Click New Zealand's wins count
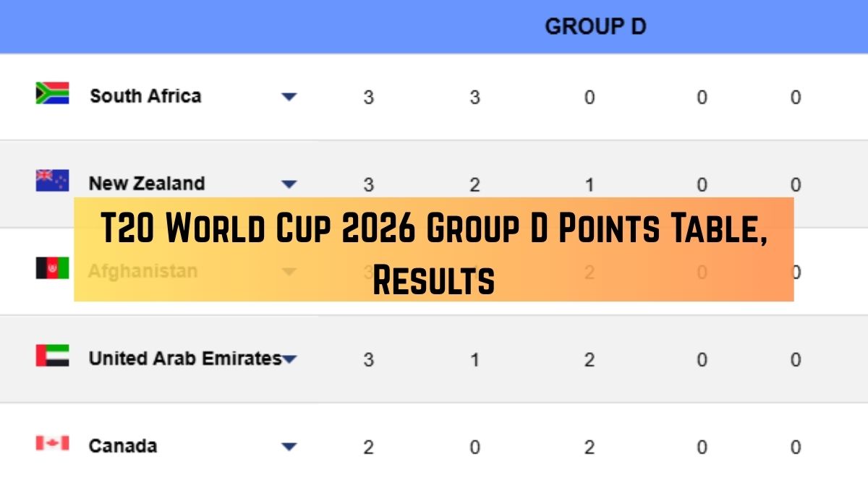The height and width of the screenshot is (488, 868). coord(475,185)
